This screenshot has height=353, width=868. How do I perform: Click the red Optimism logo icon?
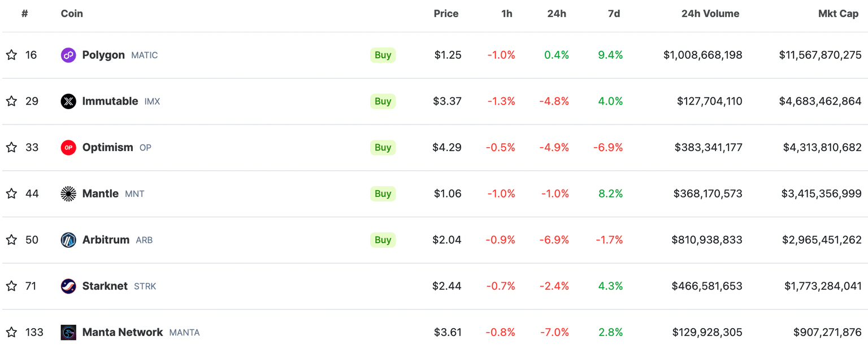coord(68,148)
